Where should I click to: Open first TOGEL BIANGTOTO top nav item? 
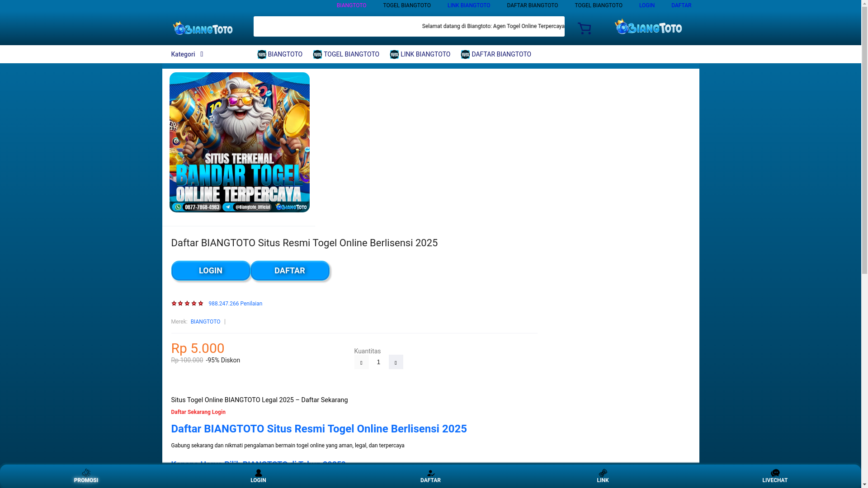407,5
